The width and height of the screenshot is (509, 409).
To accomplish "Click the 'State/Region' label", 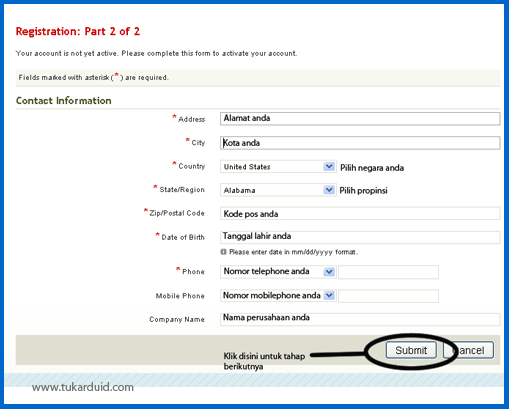I will click(182, 190).
